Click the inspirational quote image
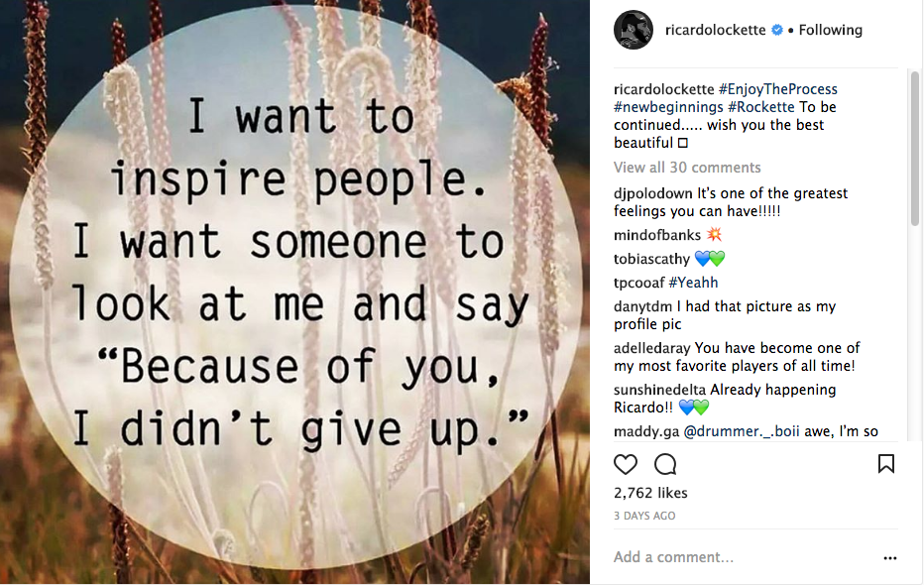 (294, 292)
